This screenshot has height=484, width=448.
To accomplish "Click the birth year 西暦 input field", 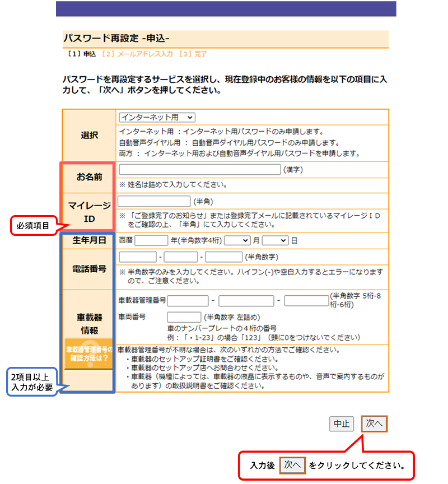I will tap(151, 240).
